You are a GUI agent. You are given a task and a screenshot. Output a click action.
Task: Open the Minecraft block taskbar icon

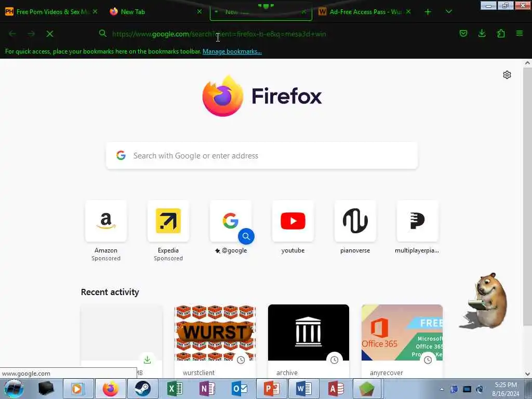click(x=367, y=389)
